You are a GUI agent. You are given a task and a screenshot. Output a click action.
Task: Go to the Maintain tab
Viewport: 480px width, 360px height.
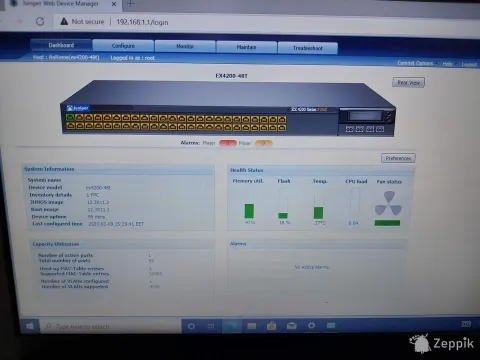pyautogui.click(x=246, y=47)
